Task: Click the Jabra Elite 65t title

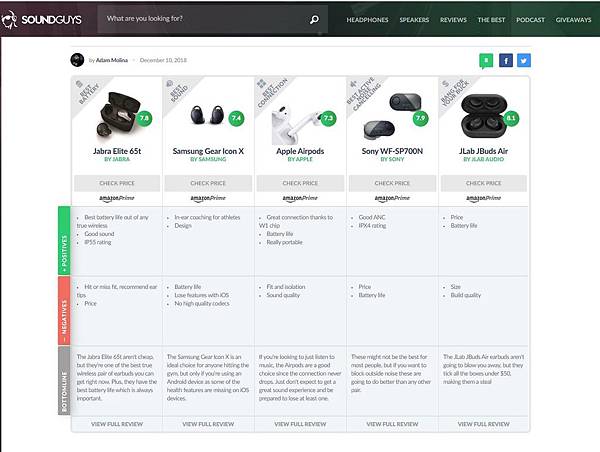Action: click(117, 151)
